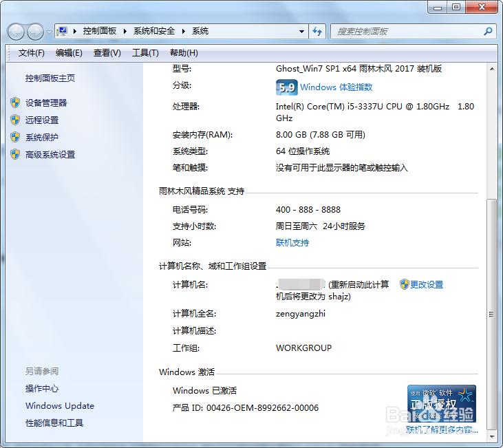Viewport: 503px width, 448px height.
Task: Select the RAM value 8.00 GB
Action: [291, 135]
